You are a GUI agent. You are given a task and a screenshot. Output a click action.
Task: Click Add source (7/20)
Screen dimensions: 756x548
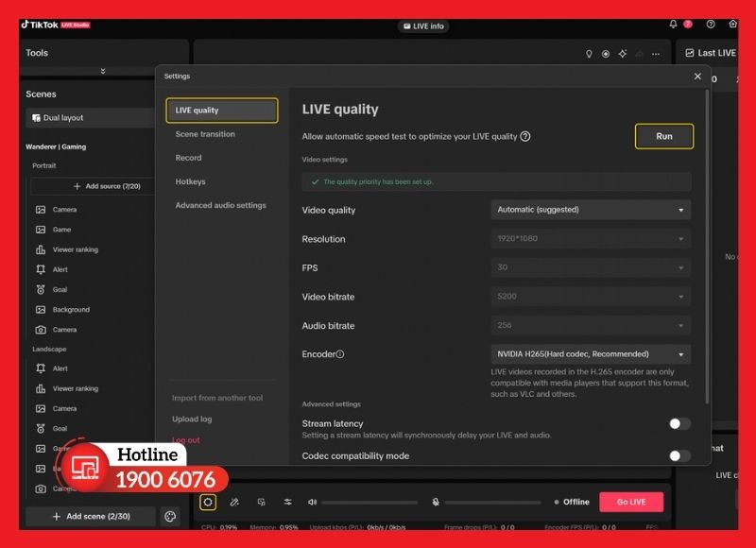click(x=93, y=186)
